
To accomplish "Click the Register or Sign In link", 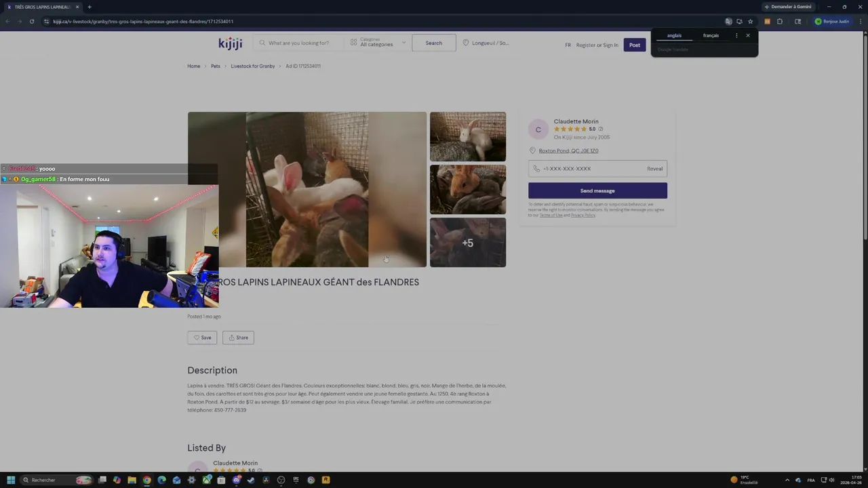I will click(597, 45).
